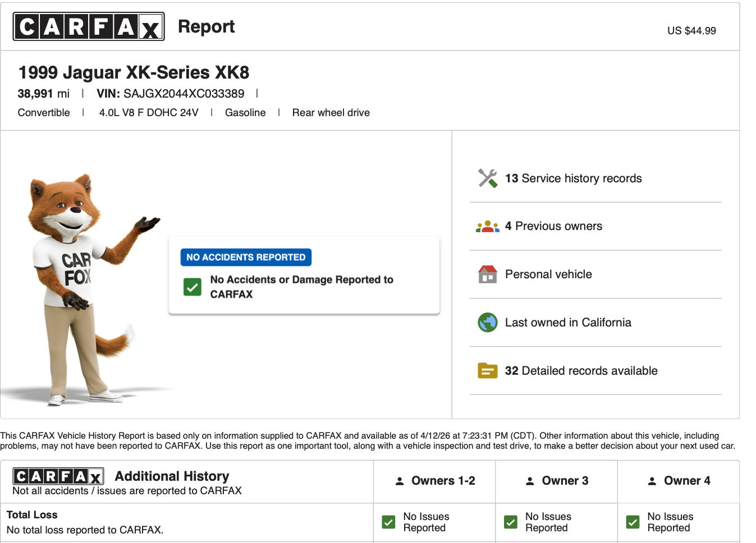Click the VIN number SAJGX2044XC033389

click(184, 94)
